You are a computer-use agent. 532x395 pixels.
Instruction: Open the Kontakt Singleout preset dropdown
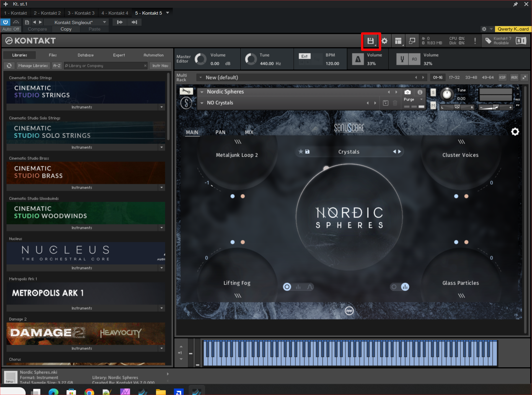click(104, 22)
